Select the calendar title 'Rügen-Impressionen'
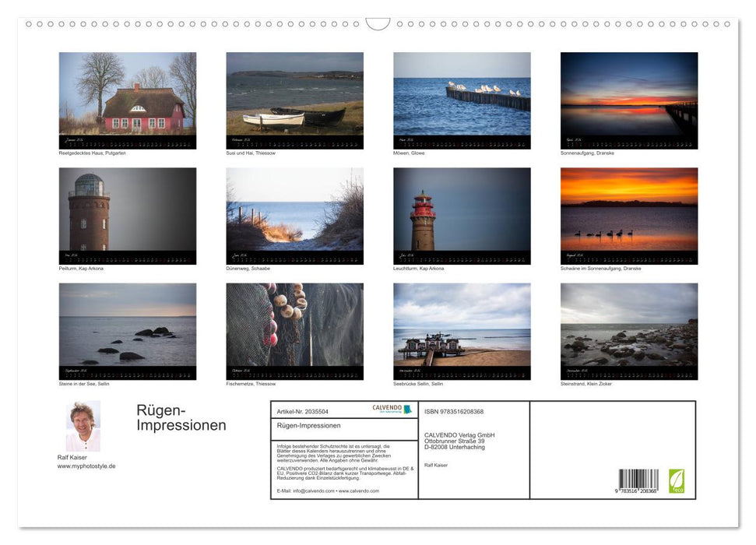Viewport: 756px width, 545px height. coord(181,417)
